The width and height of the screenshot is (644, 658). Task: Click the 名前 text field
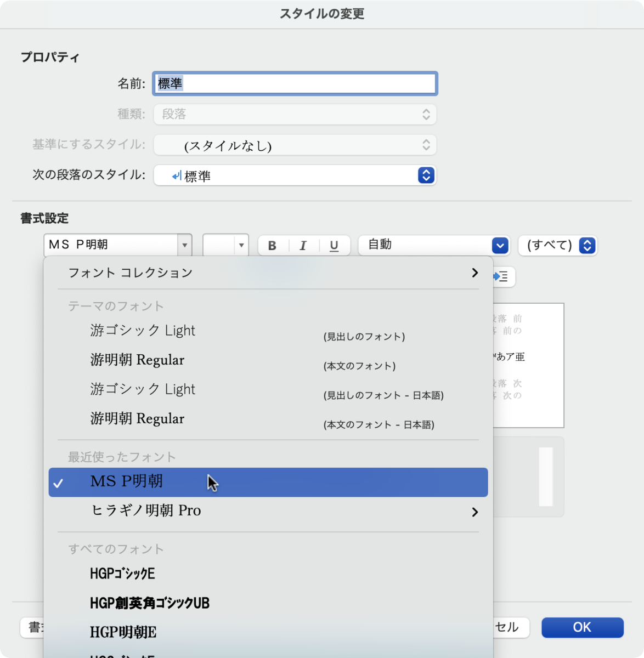pos(295,83)
